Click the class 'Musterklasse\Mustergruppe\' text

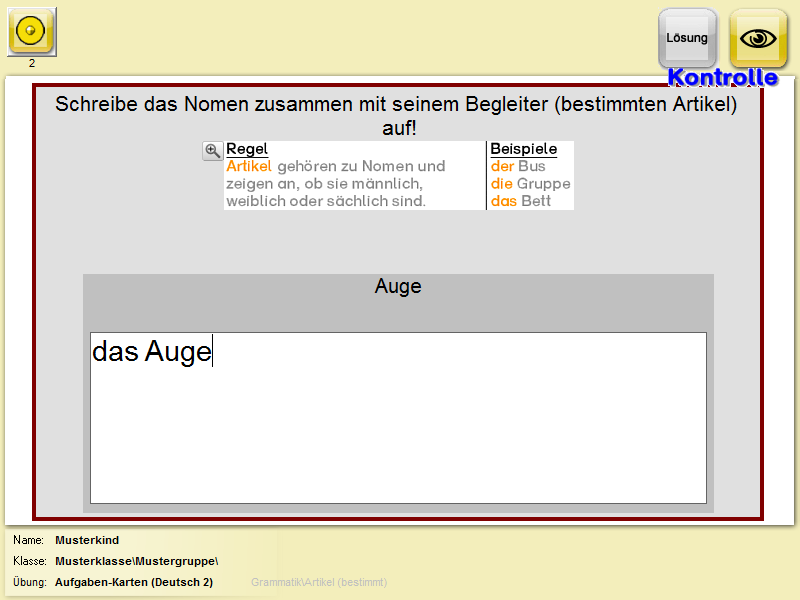click(x=136, y=561)
